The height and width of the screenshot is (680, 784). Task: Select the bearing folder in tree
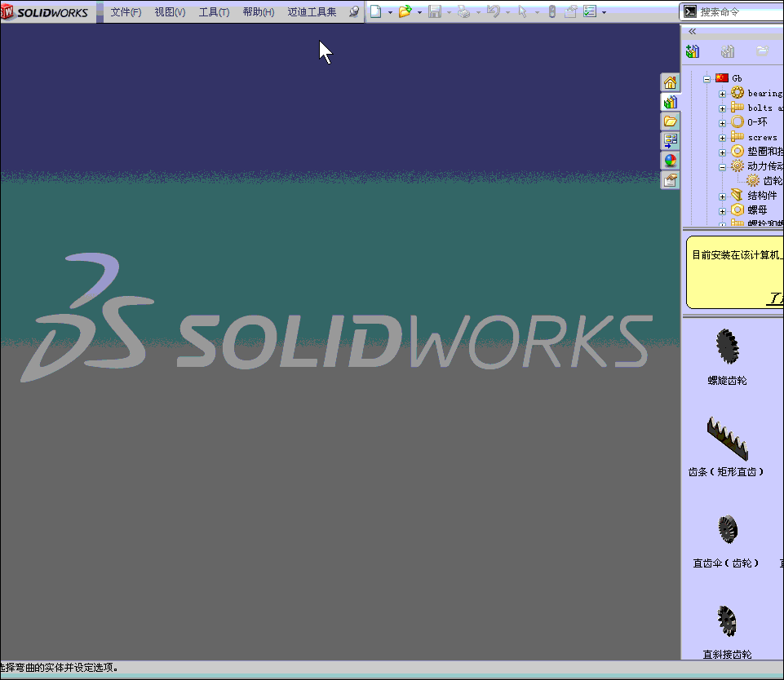point(757,93)
